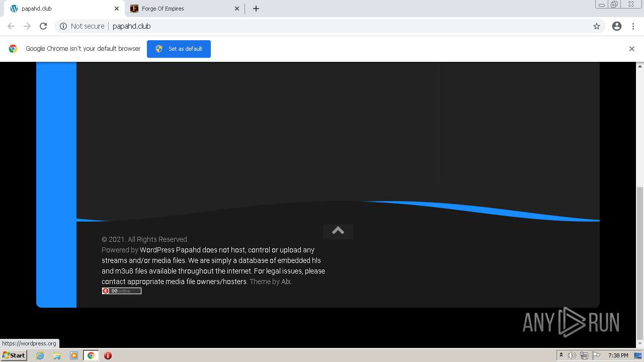Minimize the Chrome window

(x=602, y=5)
